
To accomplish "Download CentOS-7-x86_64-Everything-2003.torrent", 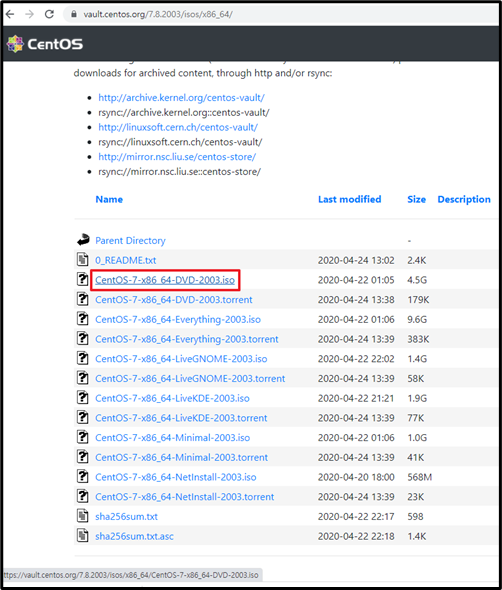I will click(x=187, y=339).
